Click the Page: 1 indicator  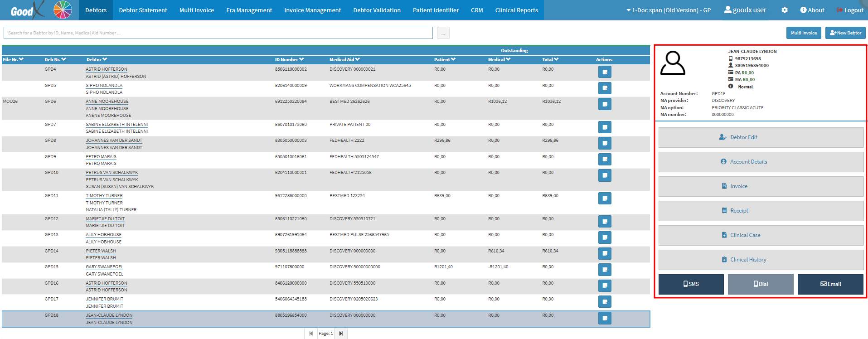click(326, 334)
